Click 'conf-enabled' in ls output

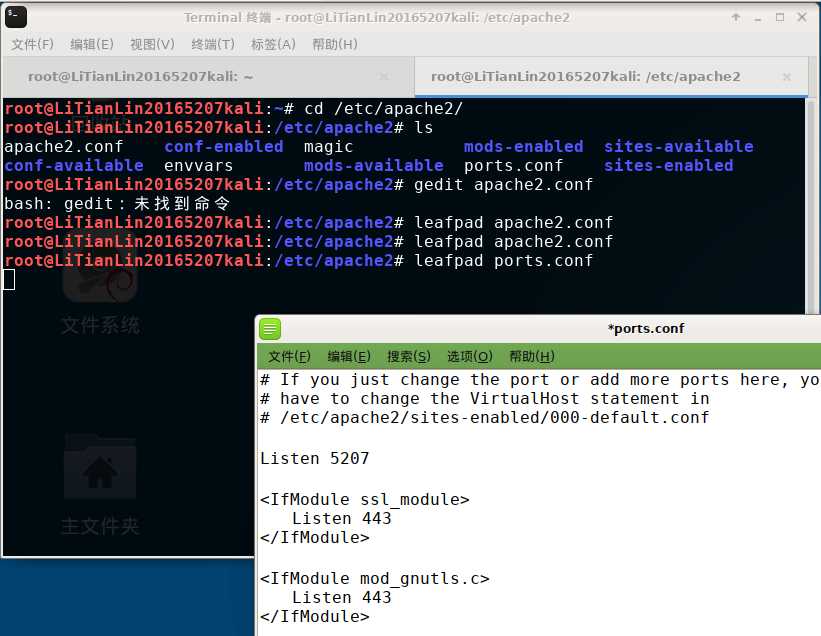pyautogui.click(x=224, y=147)
